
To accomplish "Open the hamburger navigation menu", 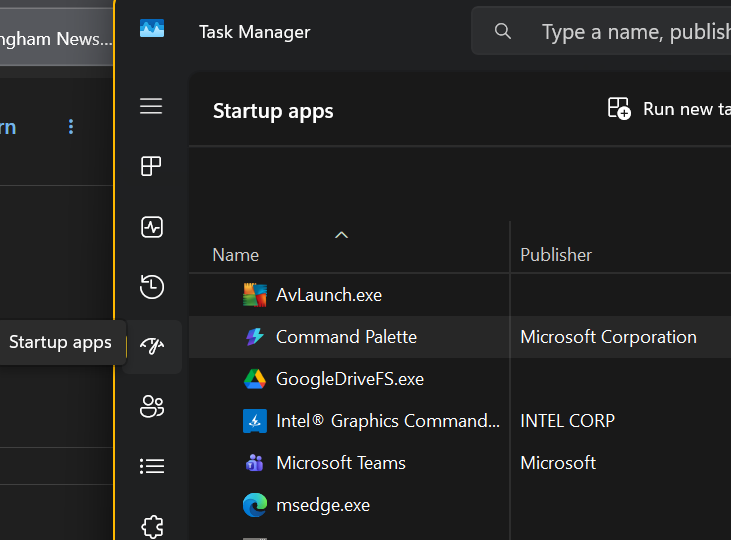I will (x=151, y=106).
